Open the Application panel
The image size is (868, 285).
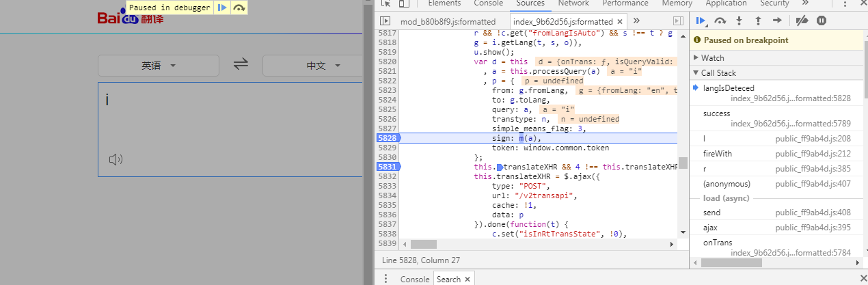[726, 3]
